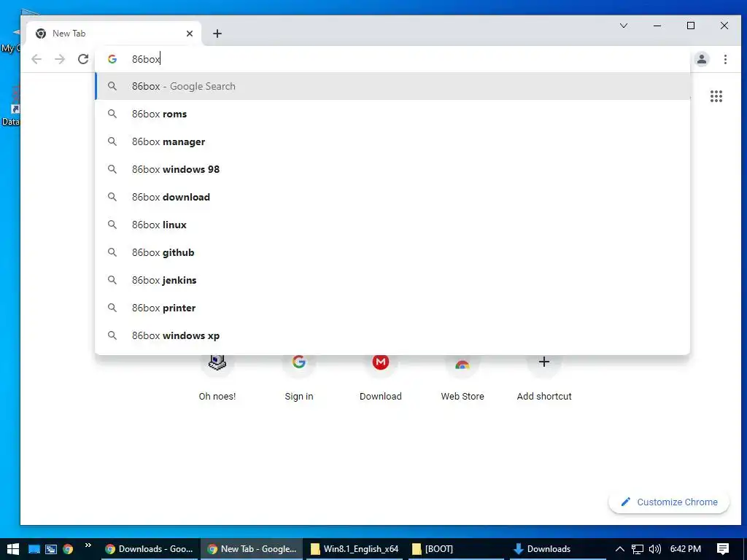Click the address bar containing 86box

tap(392, 59)
